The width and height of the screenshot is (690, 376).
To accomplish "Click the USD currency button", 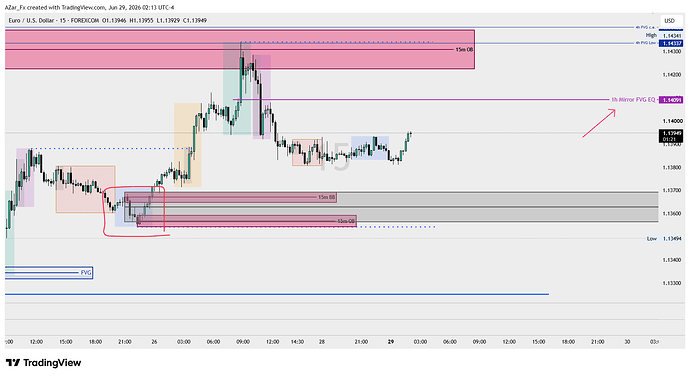I will click(669, 21).
